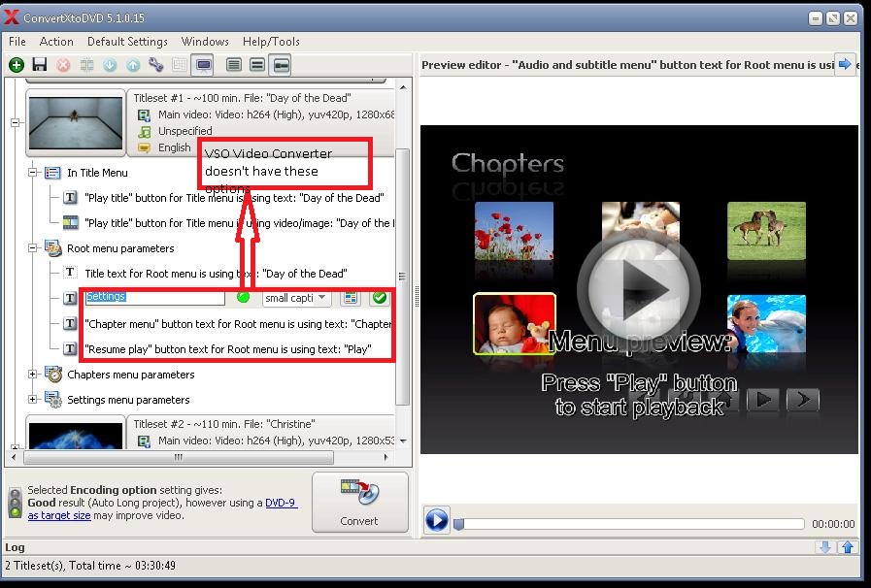The image size is (871, 588).
Task: Click the film icon for "Play title" video/image row
Action: coord(71,222)
